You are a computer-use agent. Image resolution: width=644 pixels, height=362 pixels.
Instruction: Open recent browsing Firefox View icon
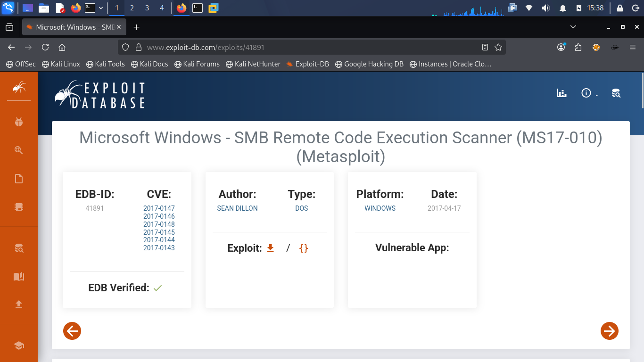[x=9, y=27]
